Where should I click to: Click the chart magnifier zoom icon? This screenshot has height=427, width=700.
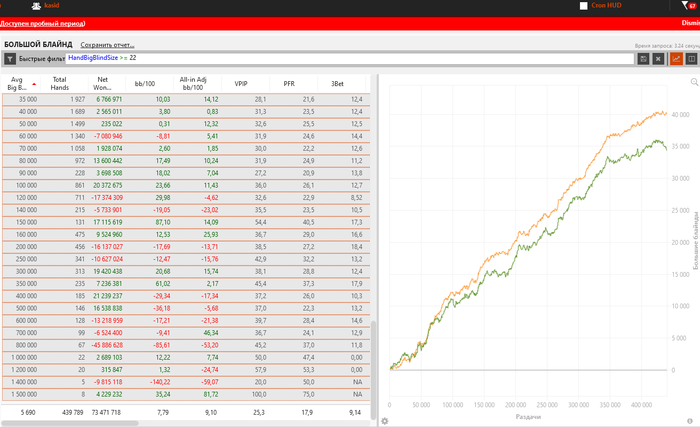click(694, 82)
